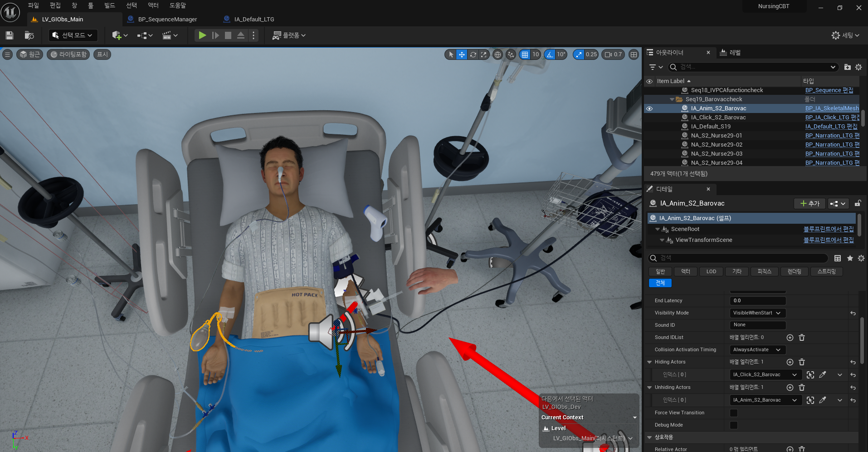Open the content browser folder-search icon
Viewport: 868px width, 452px height.
[x=29, y=35]
